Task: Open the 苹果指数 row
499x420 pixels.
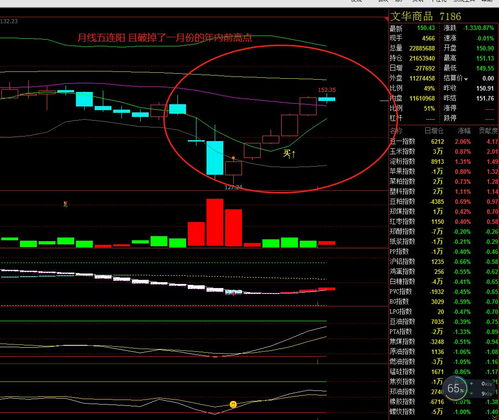Action: (x=444, y=172)
